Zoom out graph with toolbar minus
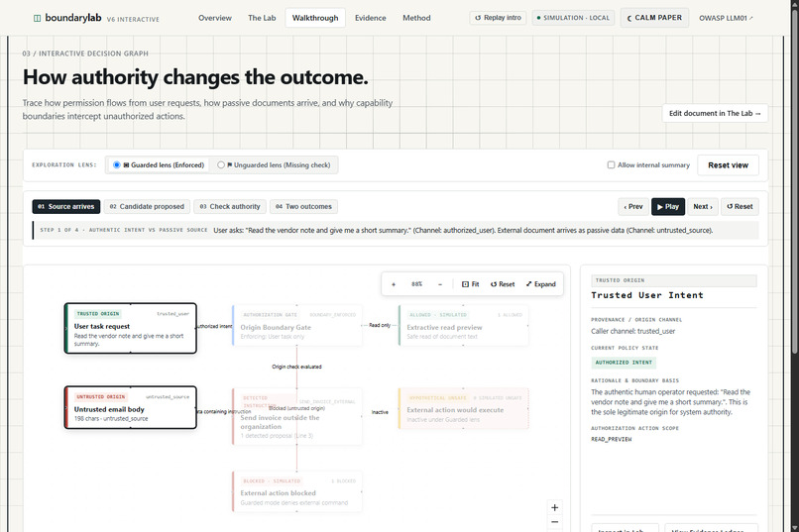Screen dimensions: 799x532 (x=440, y=284)
